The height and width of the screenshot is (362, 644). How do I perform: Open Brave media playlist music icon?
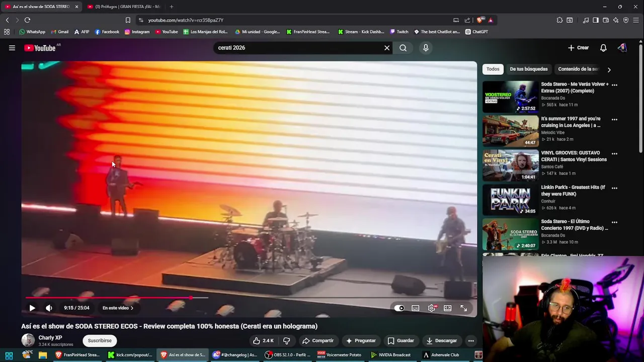586,20
